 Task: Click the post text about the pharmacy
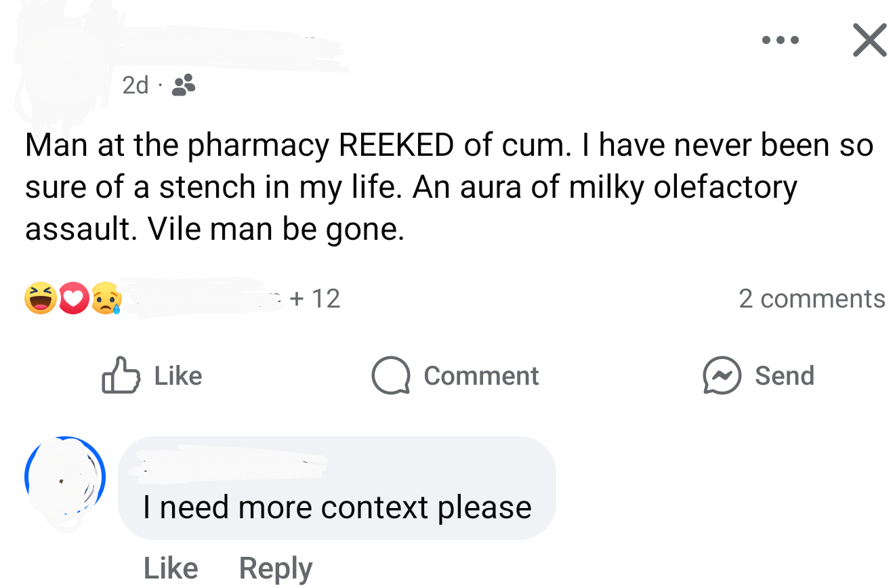click(447, 187)
